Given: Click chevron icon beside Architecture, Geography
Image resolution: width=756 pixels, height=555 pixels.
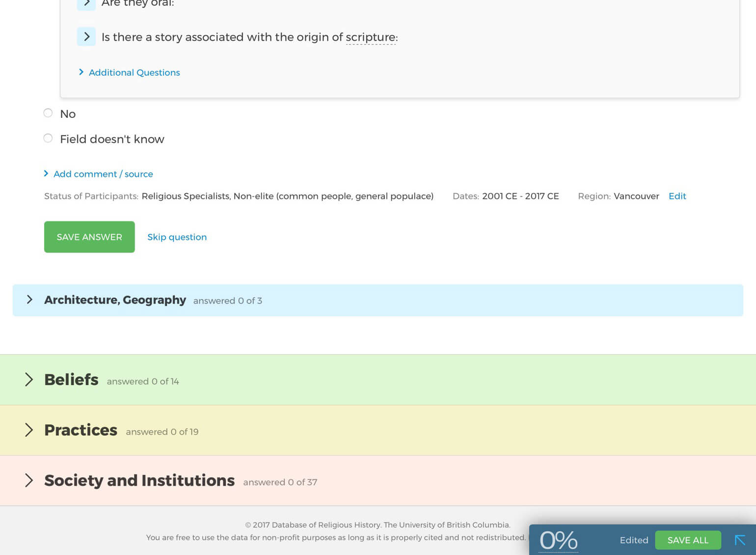Looking at the screenshot, I should coord(29,300).
